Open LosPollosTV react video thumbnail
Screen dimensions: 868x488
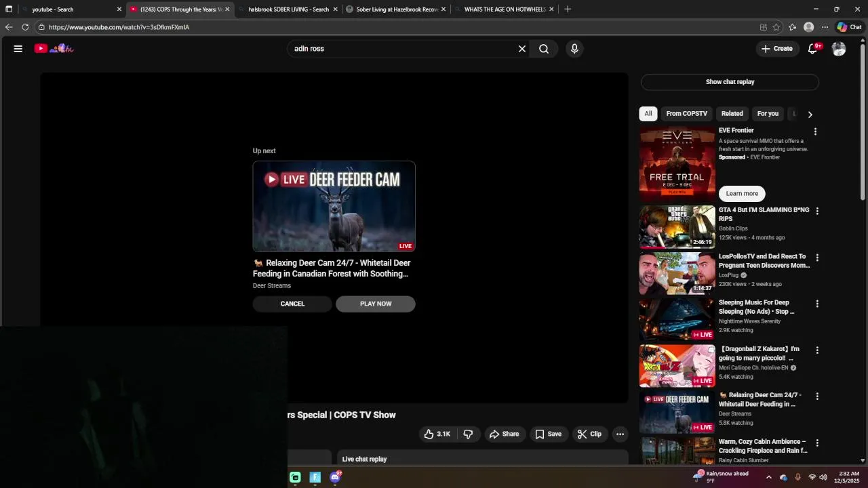tap(677, 274)
